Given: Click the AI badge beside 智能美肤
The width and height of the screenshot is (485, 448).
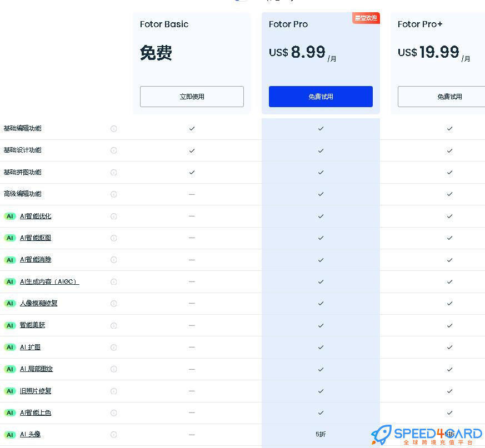Looking at the screenshot, I should click(x=10, y=325).
